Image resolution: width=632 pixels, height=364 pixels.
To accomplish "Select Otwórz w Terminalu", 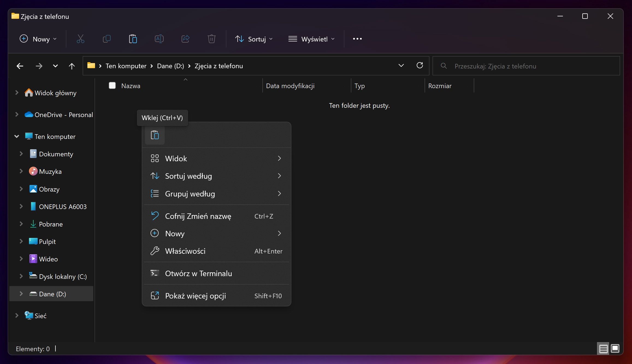I will [217, 273].
